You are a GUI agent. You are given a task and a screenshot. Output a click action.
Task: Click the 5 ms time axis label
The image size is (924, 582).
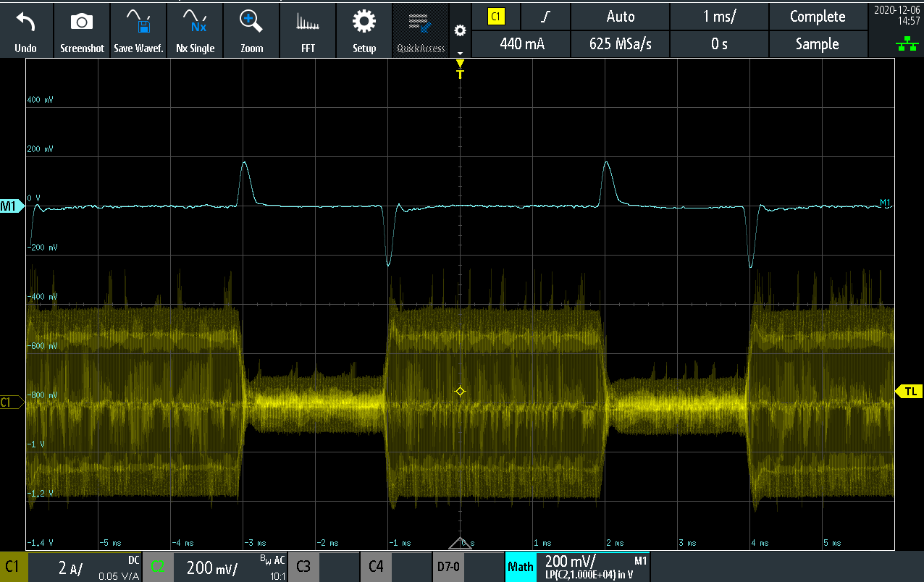pyautogui.click(x=832, y=543)
